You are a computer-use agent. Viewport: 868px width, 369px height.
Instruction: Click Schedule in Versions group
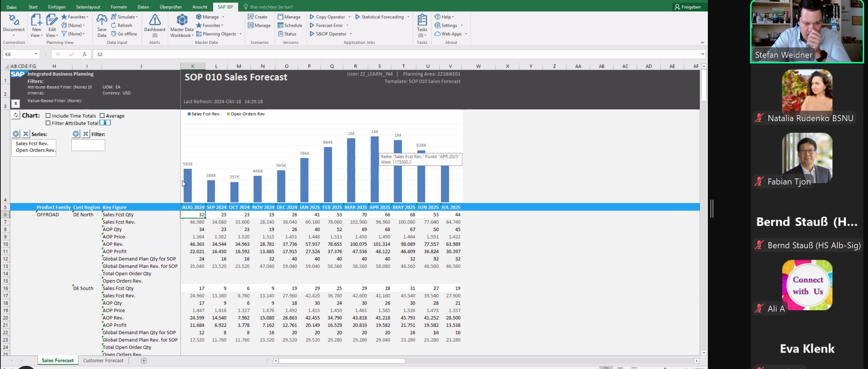coord(290,25)
